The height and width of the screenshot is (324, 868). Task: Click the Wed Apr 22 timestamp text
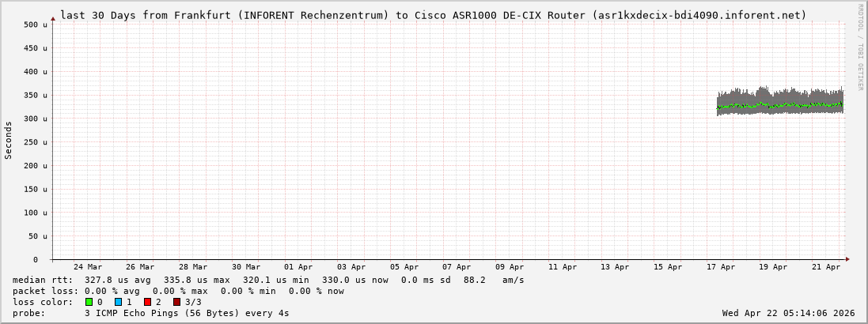[x=788, y=313]
